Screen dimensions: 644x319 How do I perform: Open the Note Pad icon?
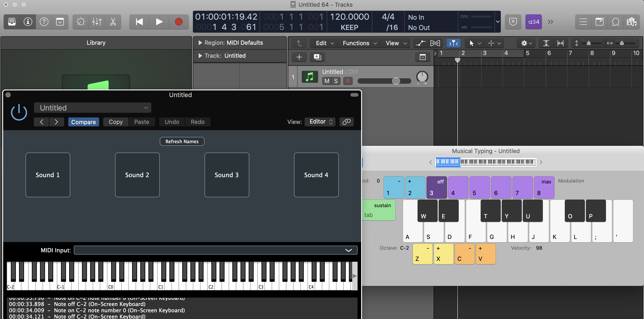[599, 22]
